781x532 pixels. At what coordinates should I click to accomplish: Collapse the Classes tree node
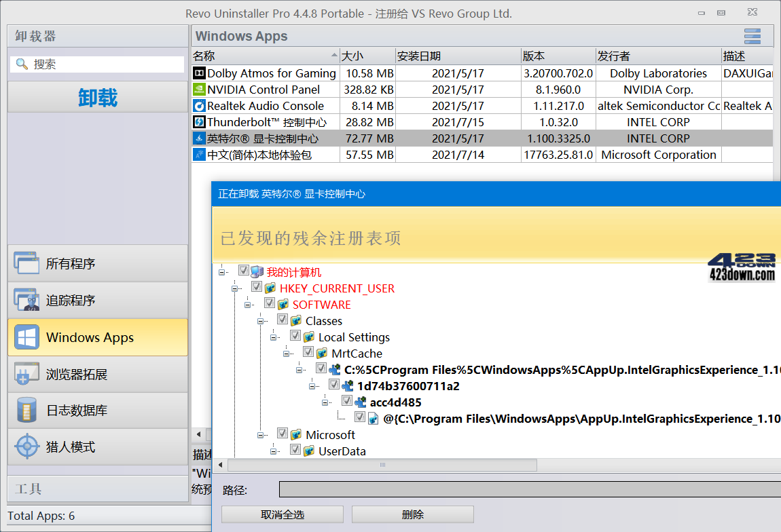pos(260,320)
